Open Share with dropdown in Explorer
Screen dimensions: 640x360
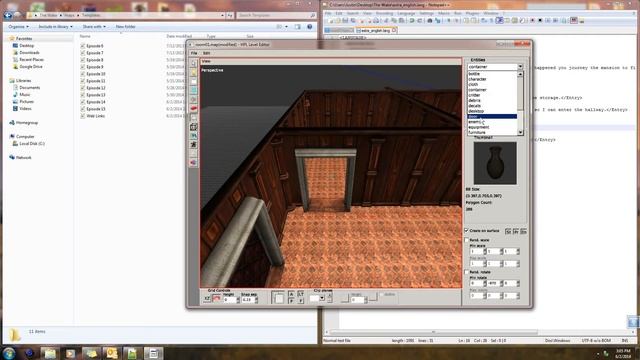coord(94,27)
